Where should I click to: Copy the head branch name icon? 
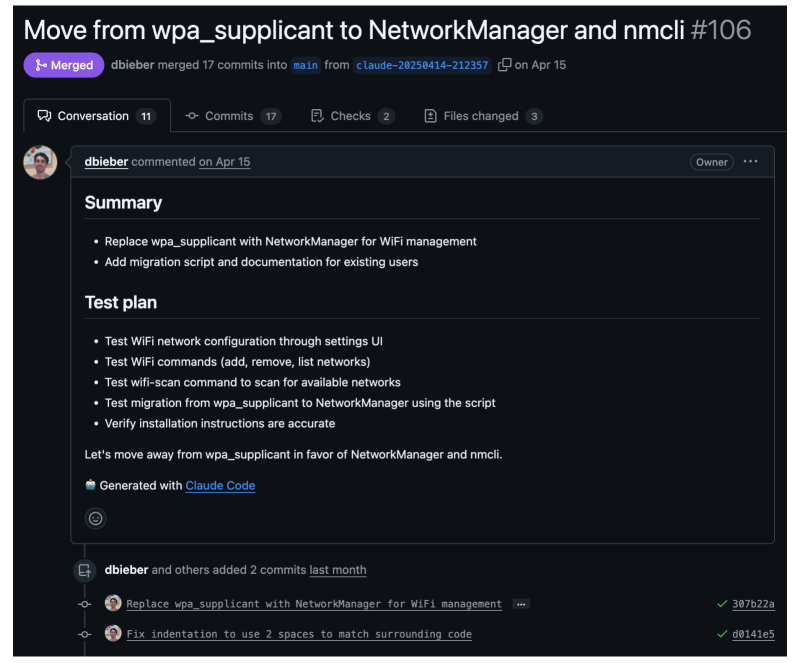(x=505, y=65)
